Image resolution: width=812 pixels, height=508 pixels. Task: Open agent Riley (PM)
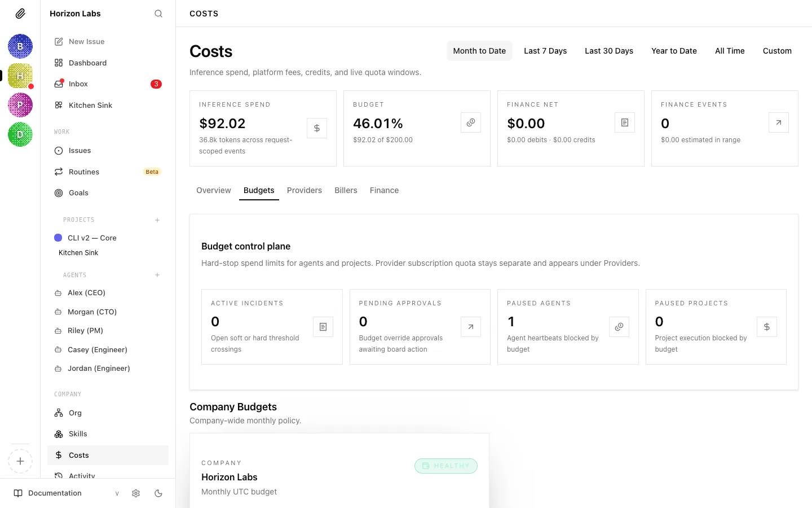point(108,331)
